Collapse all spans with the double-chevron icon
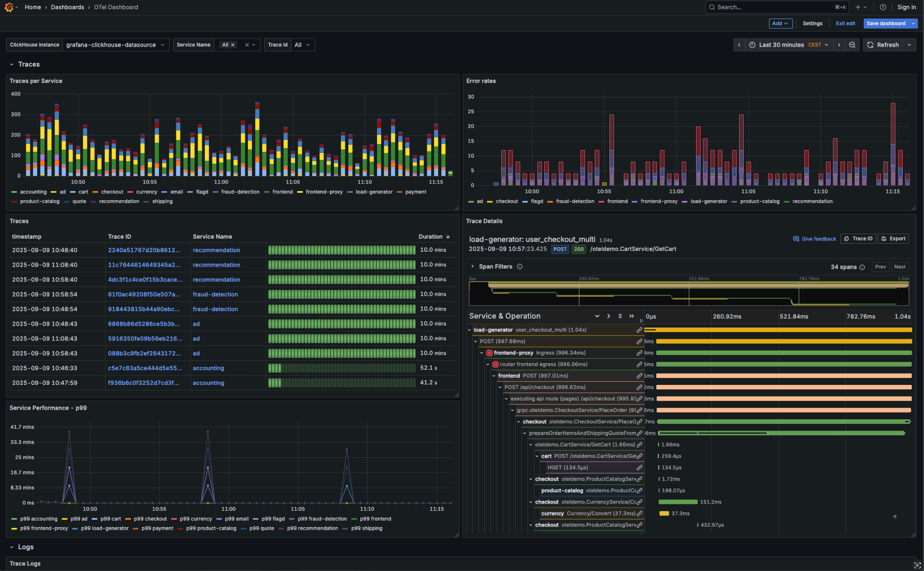 tap(632, 316)
